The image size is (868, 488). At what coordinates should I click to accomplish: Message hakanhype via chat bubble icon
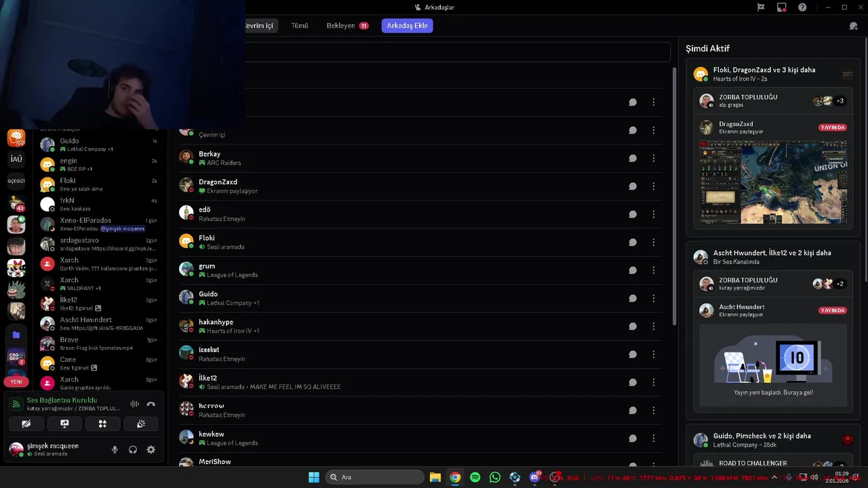[633, 326]
